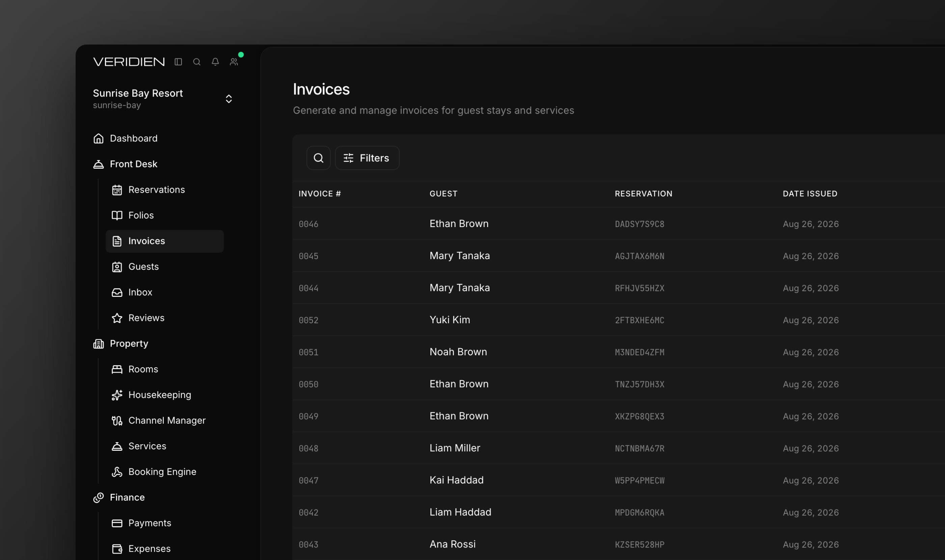Click the Channel Manager icon
Image resolution: width=945 pixels, height=560 pixels.
click(x=117, y=421)
